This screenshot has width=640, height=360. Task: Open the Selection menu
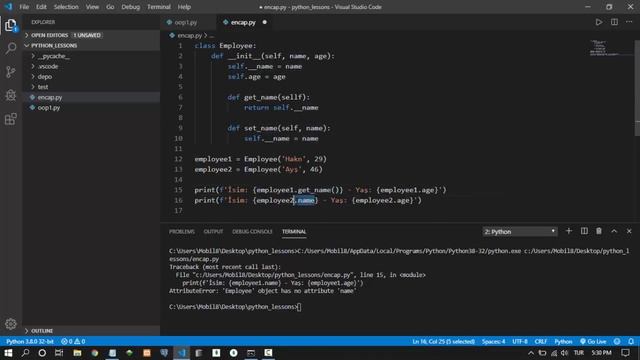[66, 7]
